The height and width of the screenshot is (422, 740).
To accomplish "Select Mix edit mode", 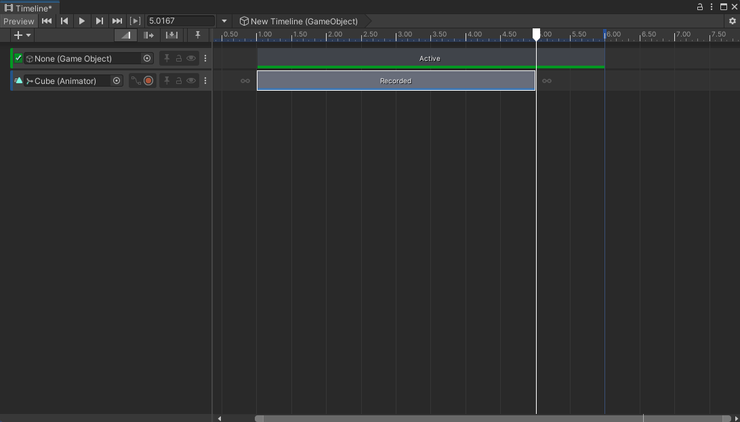I will click(126, 35).
